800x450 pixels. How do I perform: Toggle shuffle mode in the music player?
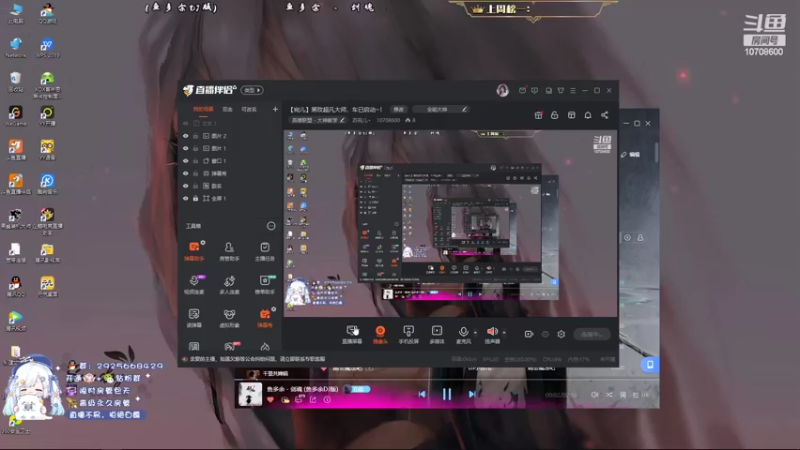click(x=609, y=394)
